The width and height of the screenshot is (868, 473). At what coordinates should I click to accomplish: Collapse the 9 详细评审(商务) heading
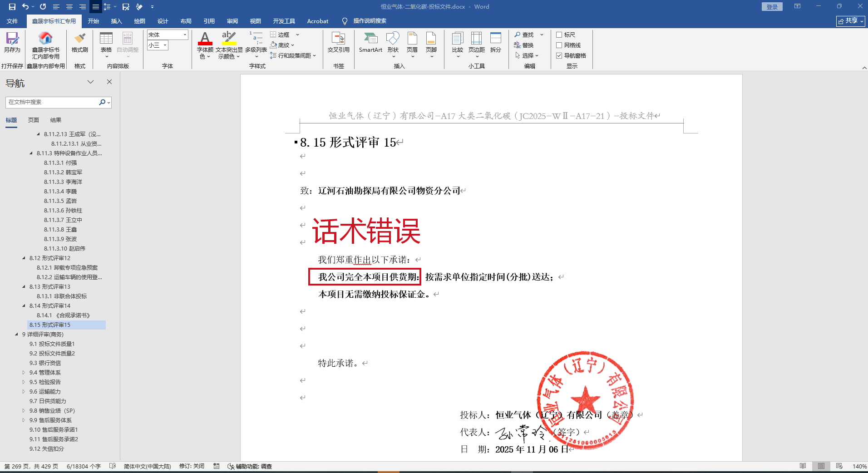click(x=17, y=334)
